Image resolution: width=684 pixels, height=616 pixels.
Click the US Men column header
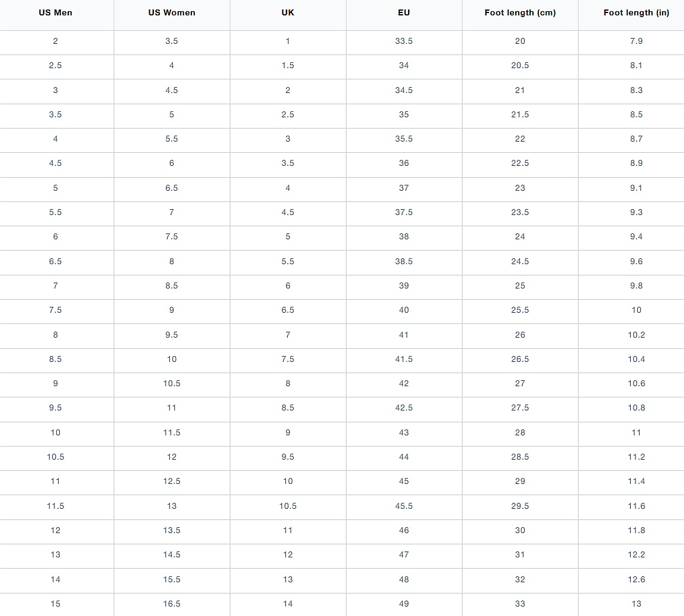56,12
